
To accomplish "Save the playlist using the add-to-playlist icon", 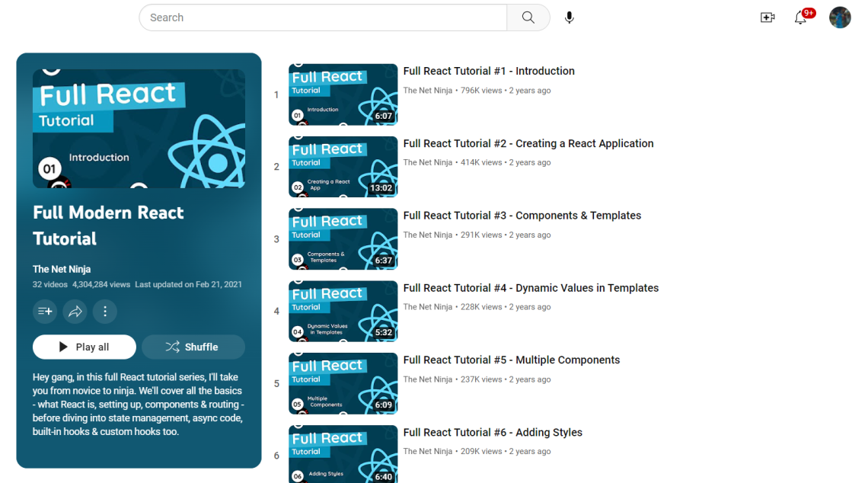I will [44, 311].
